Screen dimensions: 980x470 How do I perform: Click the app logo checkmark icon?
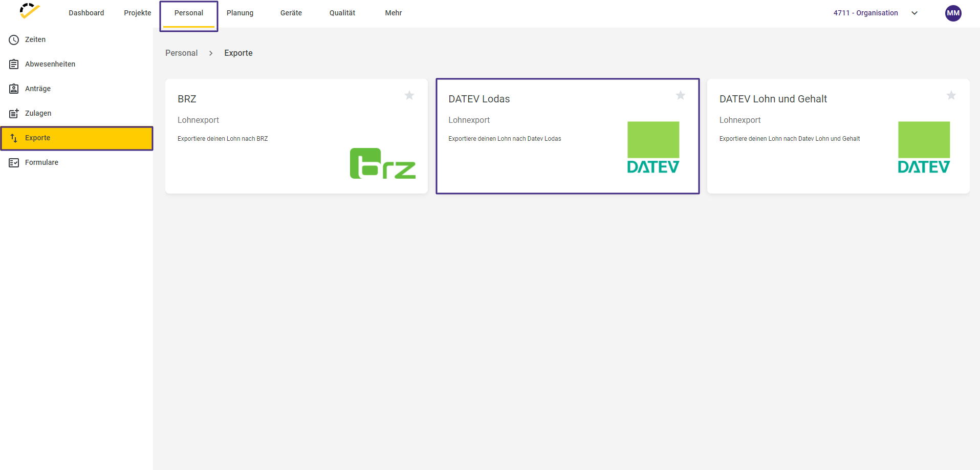tap(30, 11)
